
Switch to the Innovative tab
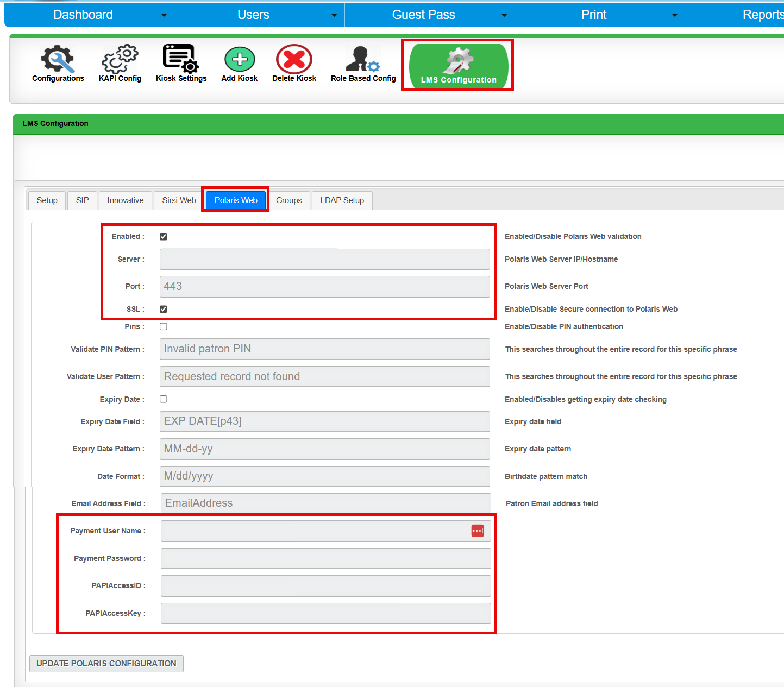click(x=126, y=200)
